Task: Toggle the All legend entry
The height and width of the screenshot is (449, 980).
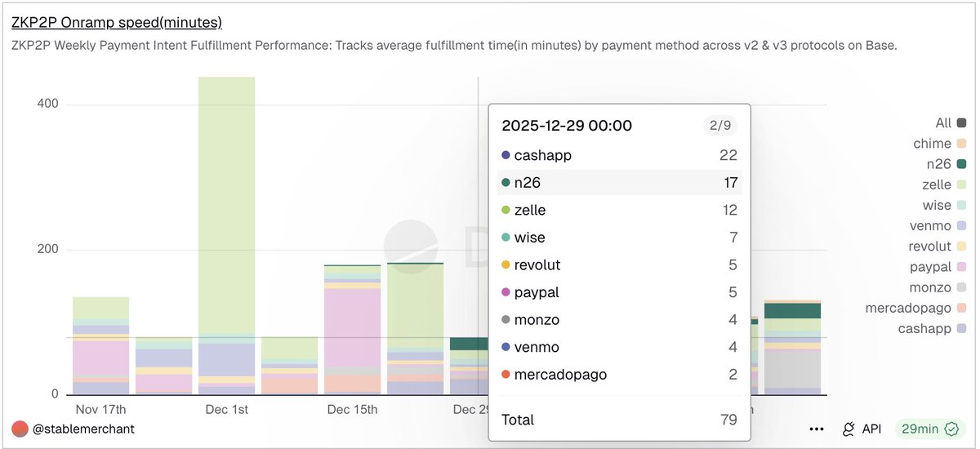Action: (x=951, y=123)
